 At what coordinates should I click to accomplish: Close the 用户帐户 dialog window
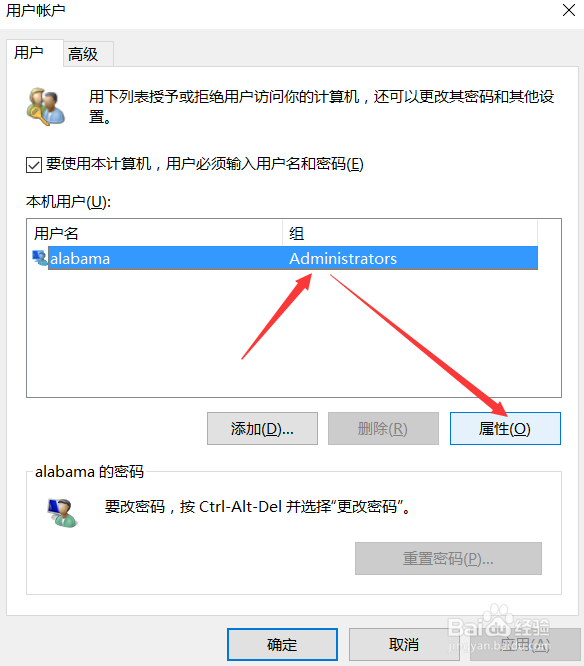[x=569, y=10]
